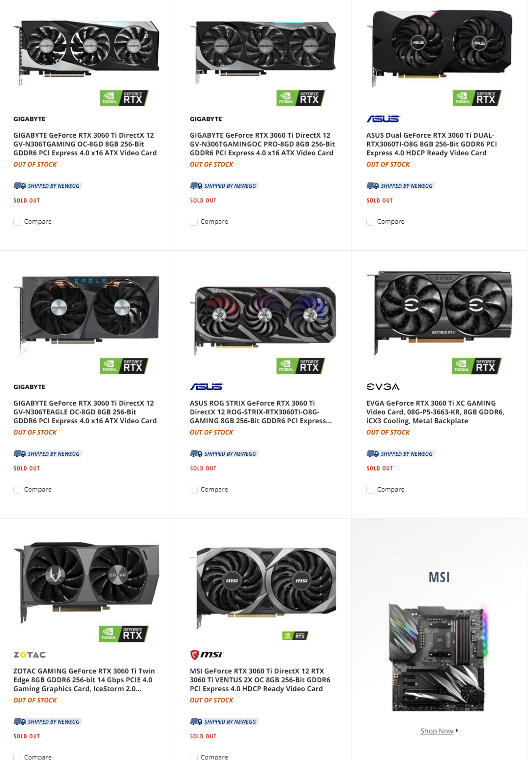
Task: Click the EVGA brand logo
Action: coord(383,387)
